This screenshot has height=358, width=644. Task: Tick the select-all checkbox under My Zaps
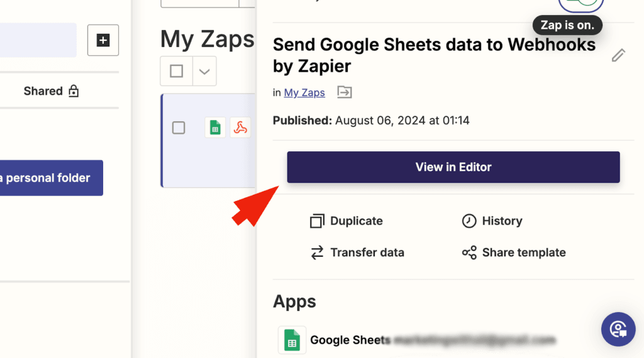pyautogui.click(x=177, y=71)
